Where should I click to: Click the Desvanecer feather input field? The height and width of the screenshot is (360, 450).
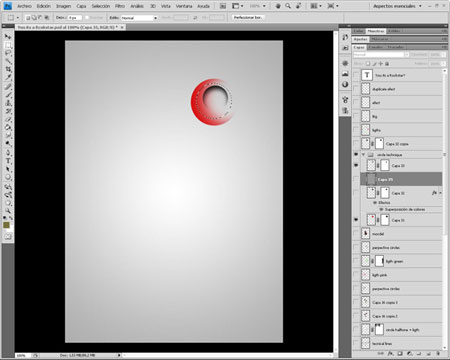[75, 18]
